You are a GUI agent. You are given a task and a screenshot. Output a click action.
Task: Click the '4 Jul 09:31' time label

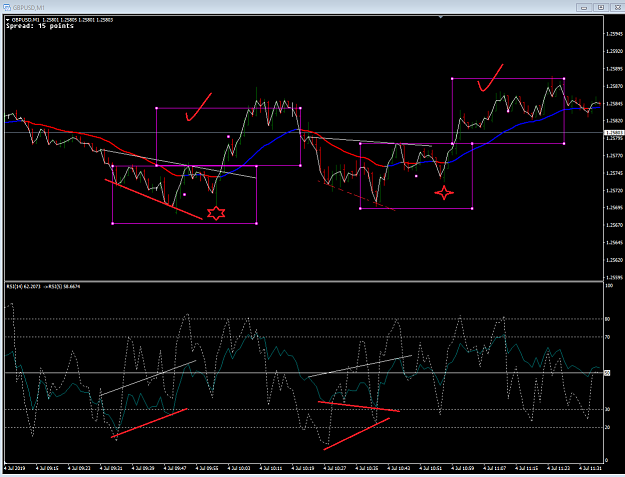pyautogui.click(x=111, y=468)
